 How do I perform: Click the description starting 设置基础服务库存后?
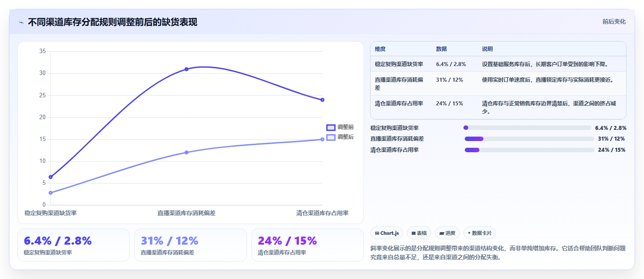point(545,64)
